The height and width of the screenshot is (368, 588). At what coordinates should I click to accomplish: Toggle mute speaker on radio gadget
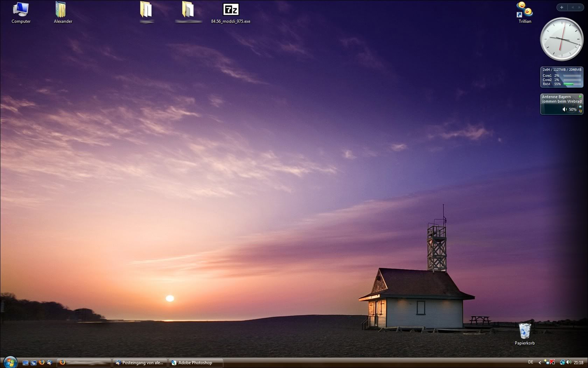pos(564,109)
